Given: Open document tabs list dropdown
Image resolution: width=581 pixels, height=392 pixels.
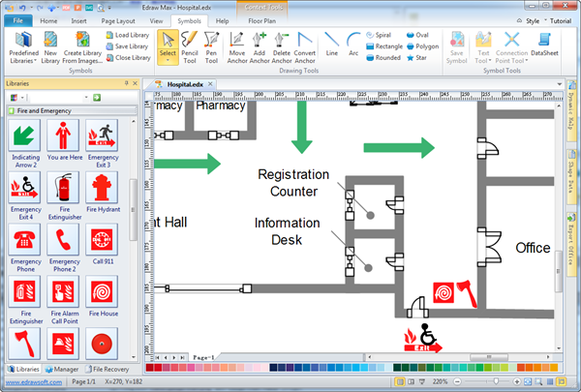Looking at the screenshot, I should click(559, 84).
